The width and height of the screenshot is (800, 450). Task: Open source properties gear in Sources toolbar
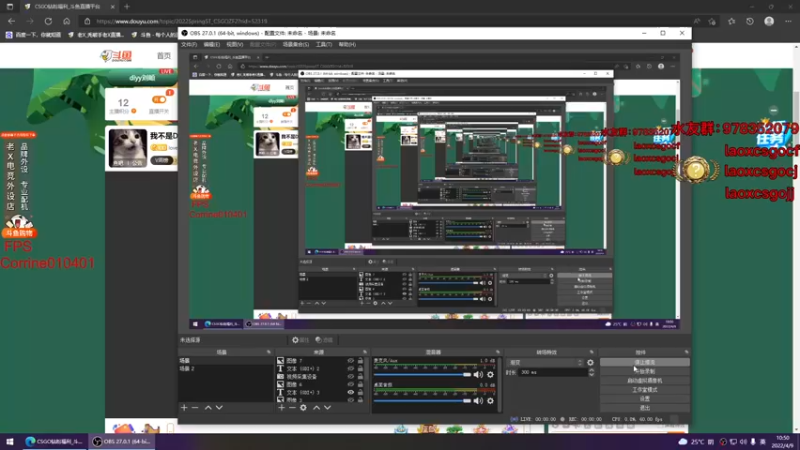click(304, 408)
